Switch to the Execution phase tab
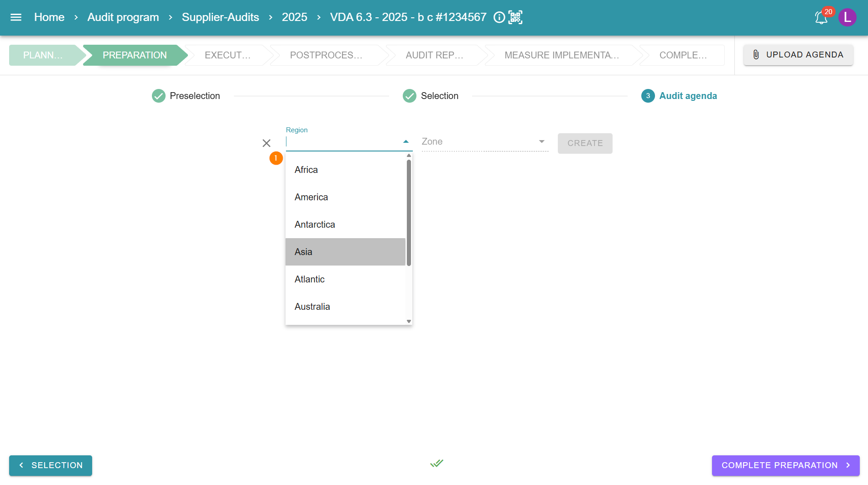The image size is (868, 485). (228, 55)
